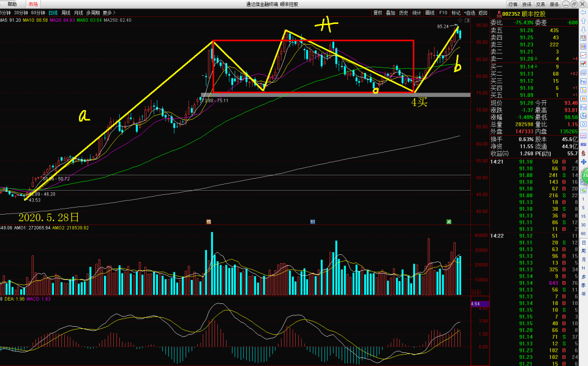This screenshot has width=588, height=366.
Task: Click the green circle 71 badge
Action: (585, 176)
